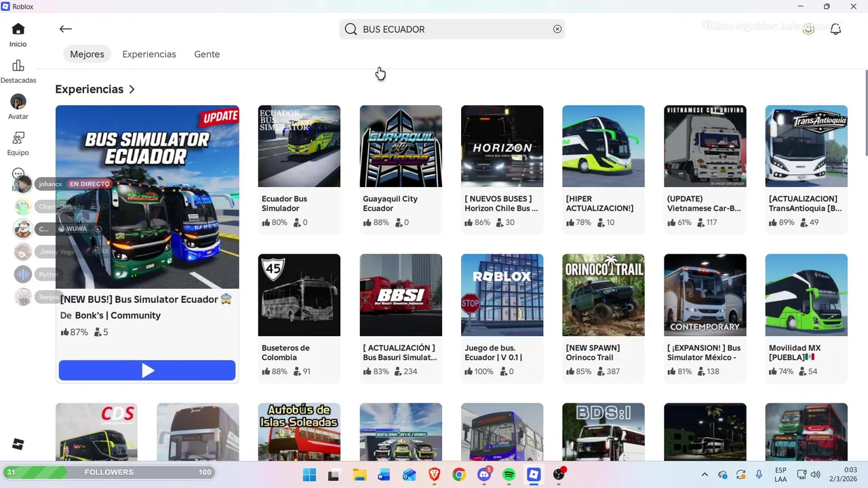Play Bus Simulator Ecuador with blue button

pos(147,370)
